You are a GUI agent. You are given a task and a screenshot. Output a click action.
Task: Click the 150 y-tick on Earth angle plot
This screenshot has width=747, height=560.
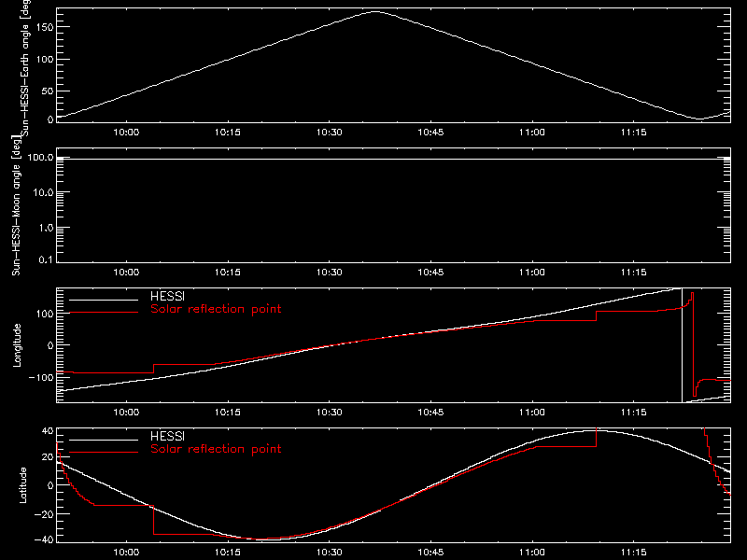(45, 27)
